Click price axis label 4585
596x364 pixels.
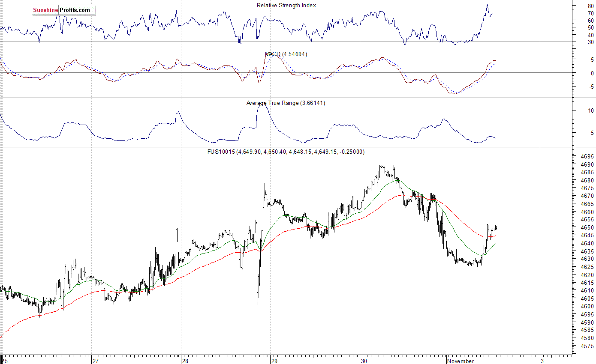(x=587, y=330)
